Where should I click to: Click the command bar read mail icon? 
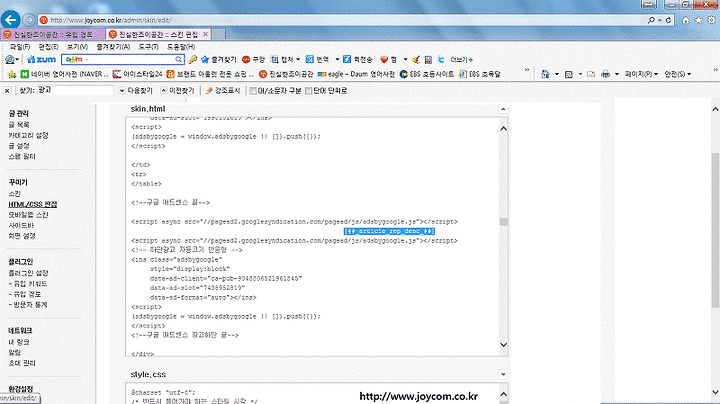(591, 74)
